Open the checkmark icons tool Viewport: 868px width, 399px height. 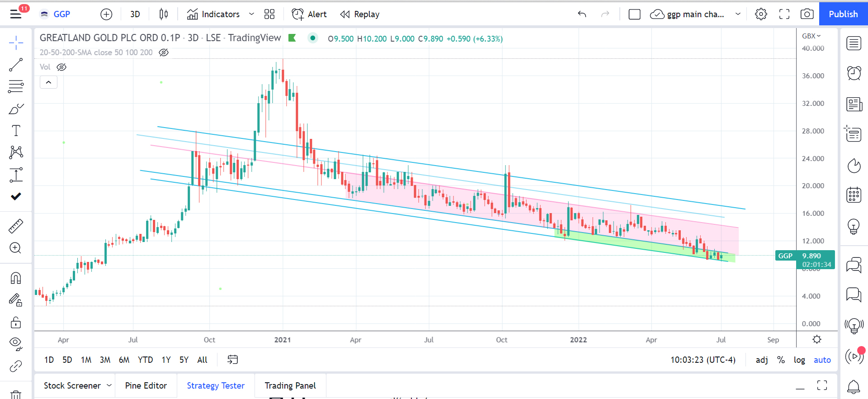[x=16, y=196]
